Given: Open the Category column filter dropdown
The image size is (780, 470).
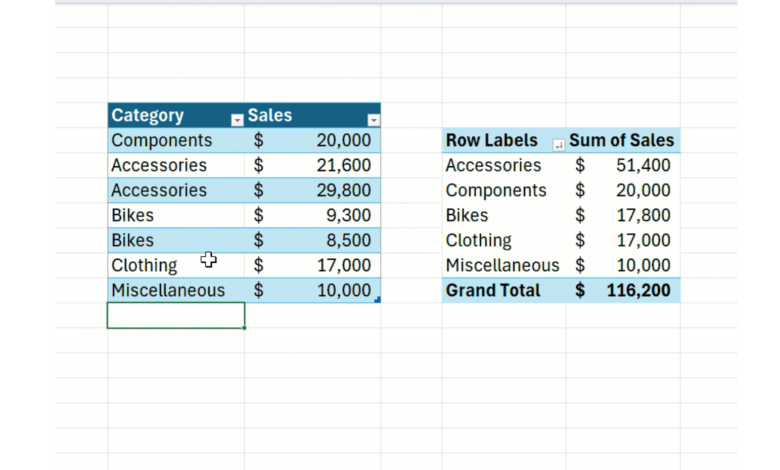Looking at the screenshot, I should [237, 120].
